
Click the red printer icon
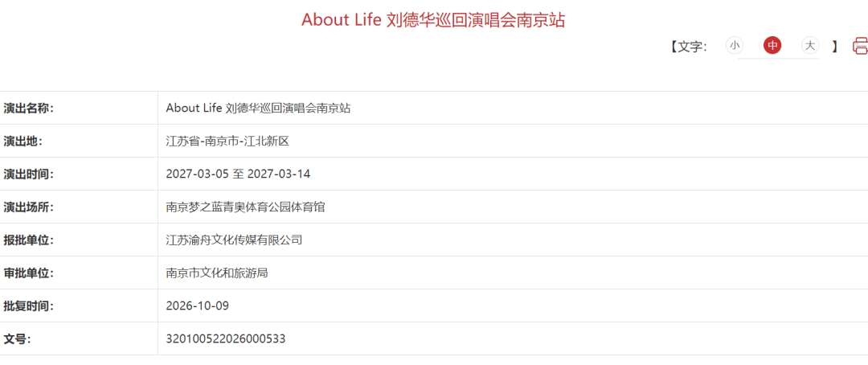[861, 45]
